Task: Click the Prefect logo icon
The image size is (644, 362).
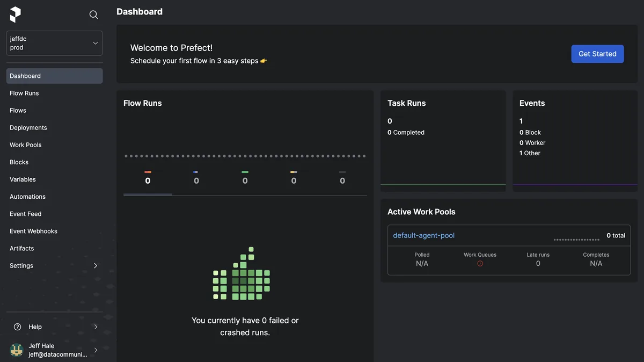Action: click(15, 15)
